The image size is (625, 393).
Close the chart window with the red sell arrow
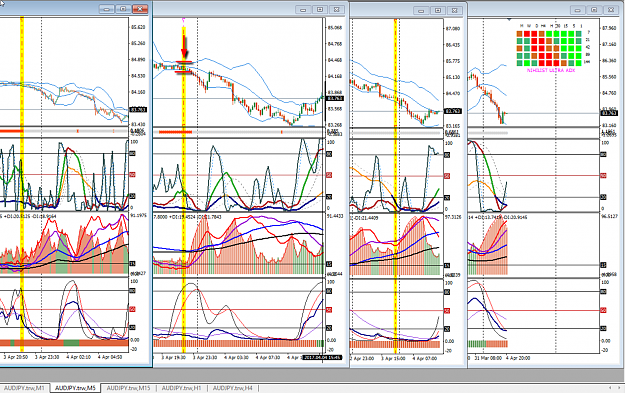point(336,10)
